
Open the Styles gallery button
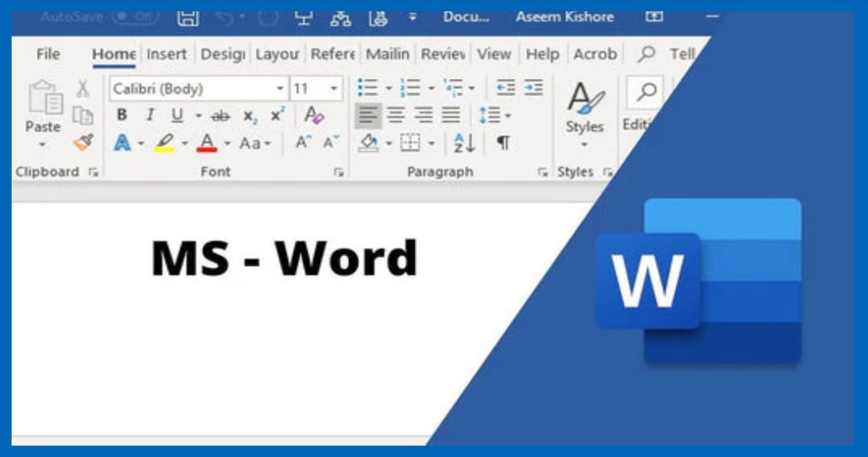[x=585, y=115]
